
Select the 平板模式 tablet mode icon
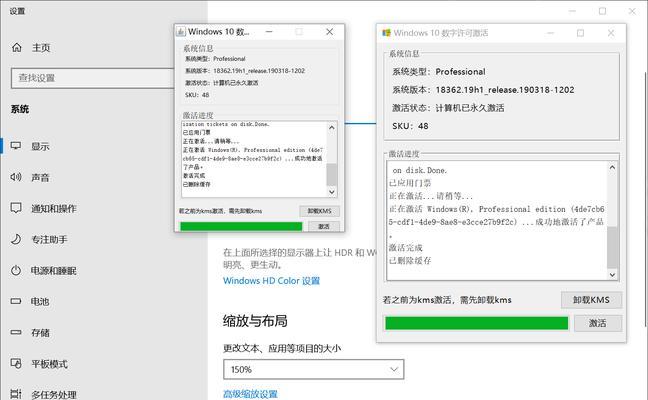pos(16,364)
